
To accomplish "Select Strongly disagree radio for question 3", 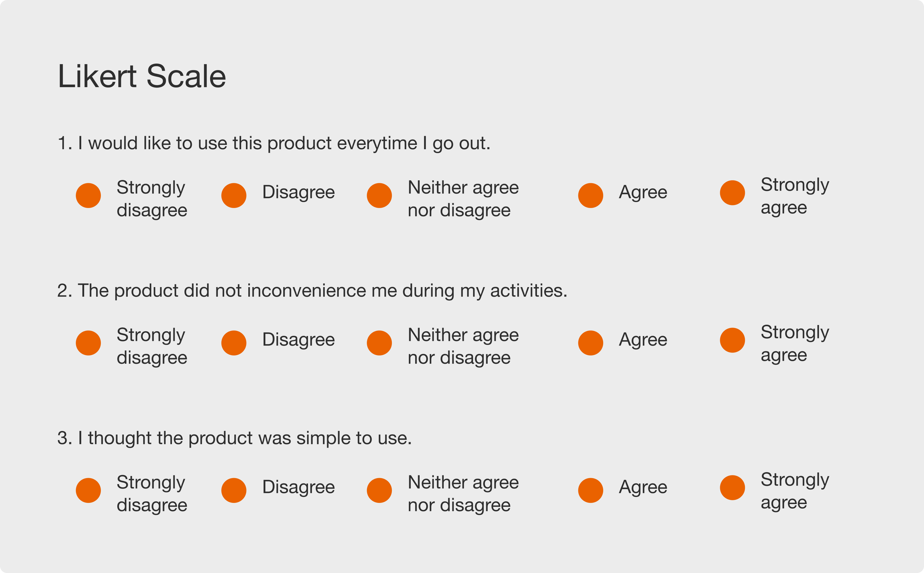I will pos(88,490).
